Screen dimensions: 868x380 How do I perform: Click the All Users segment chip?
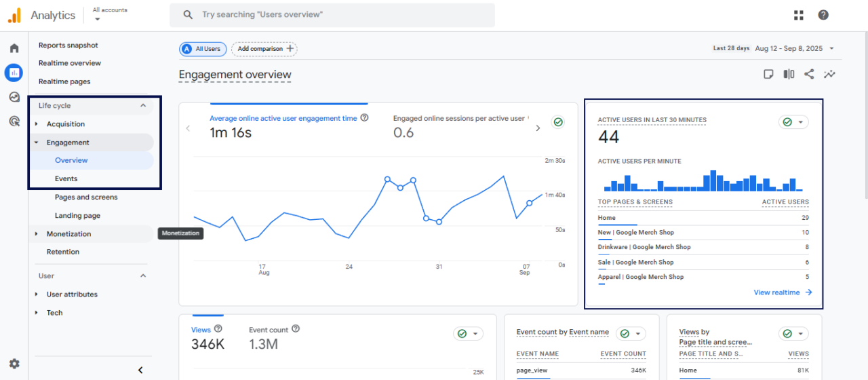tap(203, 49)
